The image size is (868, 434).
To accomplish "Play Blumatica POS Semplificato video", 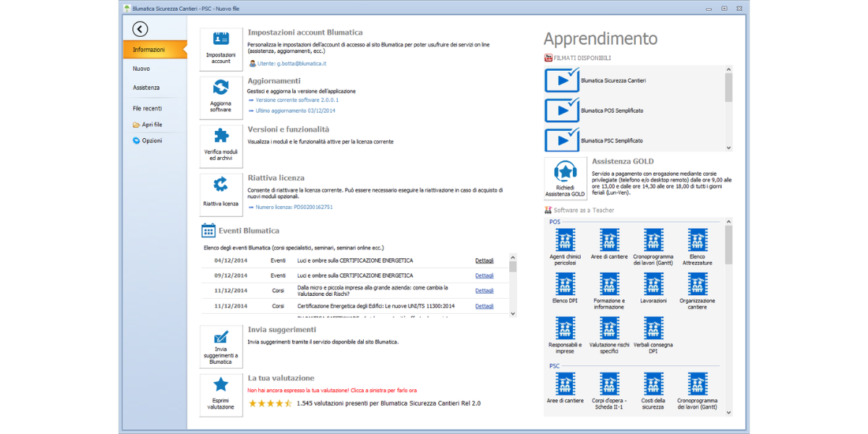I will coord(562,111).
